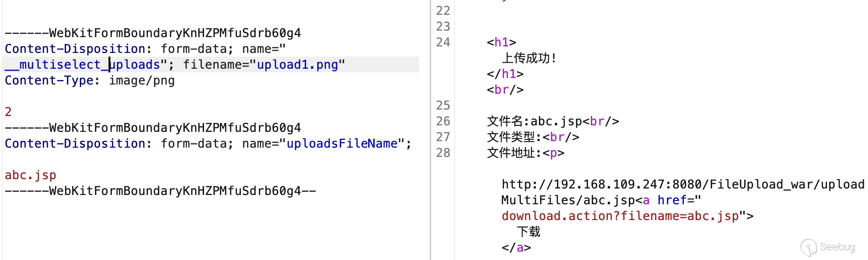Click line number 27 in response gutter
Image resolution: width=868 pixels, height=260 pixels.
pos(443,137)
